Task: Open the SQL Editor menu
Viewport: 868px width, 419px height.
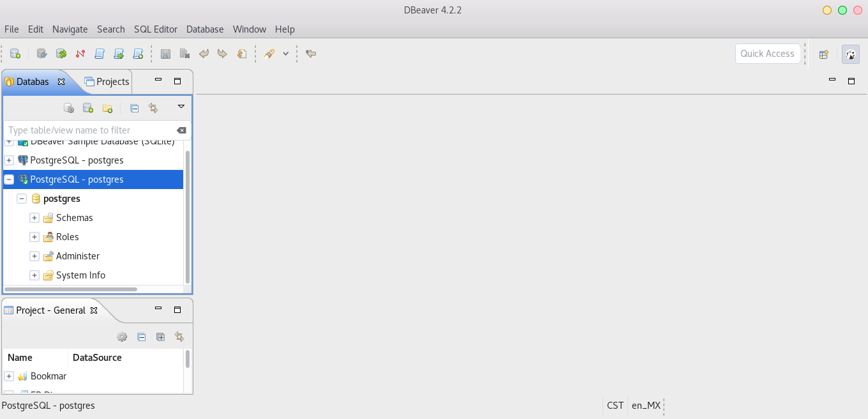Action: click(156, 29)
